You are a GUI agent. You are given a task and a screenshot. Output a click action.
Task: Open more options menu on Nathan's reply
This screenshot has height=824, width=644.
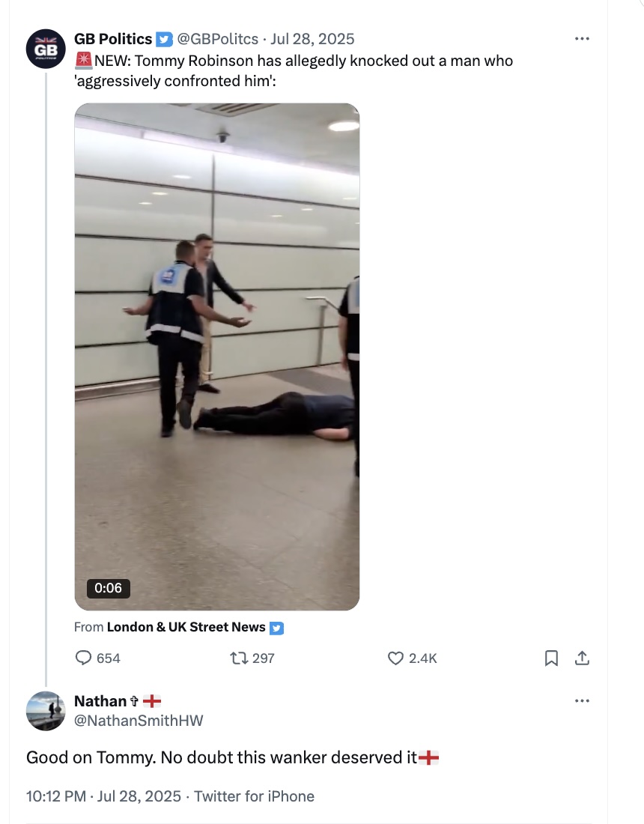point(582,701)
